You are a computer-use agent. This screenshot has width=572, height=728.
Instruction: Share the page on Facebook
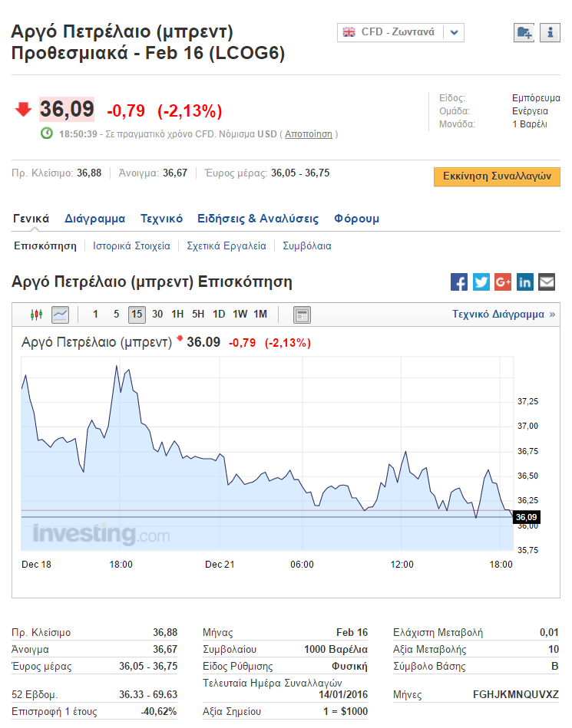click(459, 282)
